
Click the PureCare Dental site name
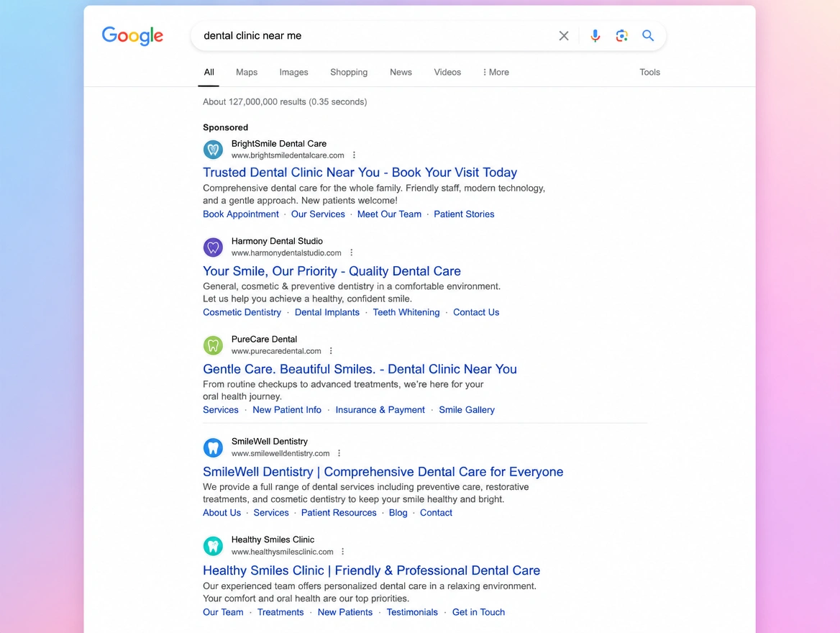click(264, 340)
